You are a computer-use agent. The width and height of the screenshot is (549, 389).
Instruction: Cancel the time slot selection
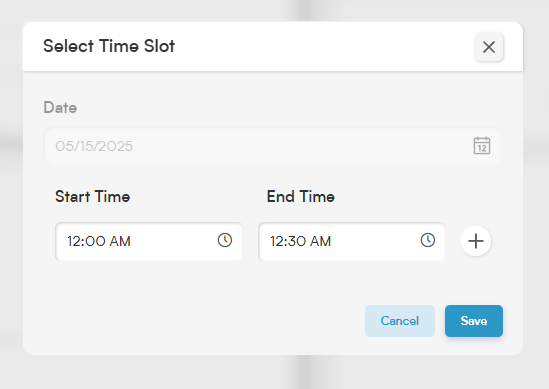click(x=400, y=321)
